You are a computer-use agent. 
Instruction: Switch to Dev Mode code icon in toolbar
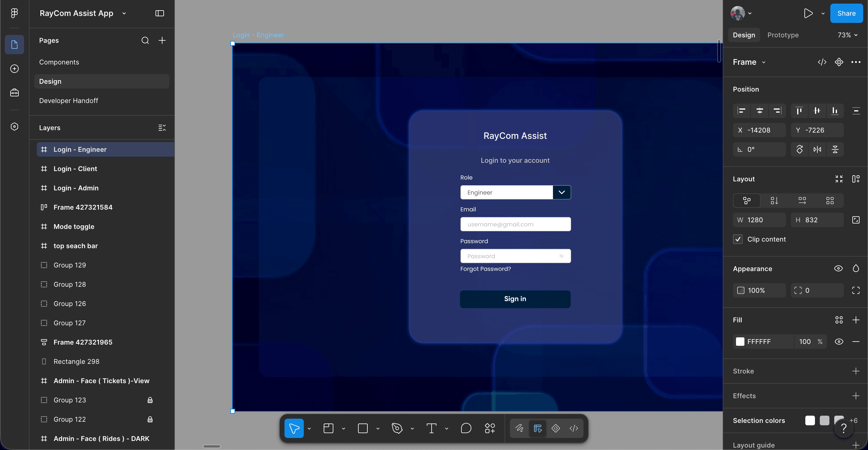point(574,428)
